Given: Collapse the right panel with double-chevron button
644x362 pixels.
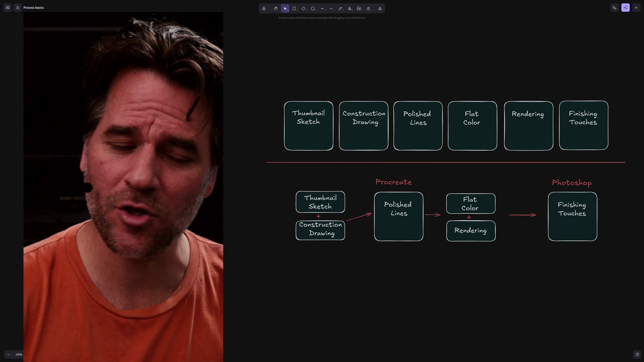Looking at the screenshot, I should (636, 7).
